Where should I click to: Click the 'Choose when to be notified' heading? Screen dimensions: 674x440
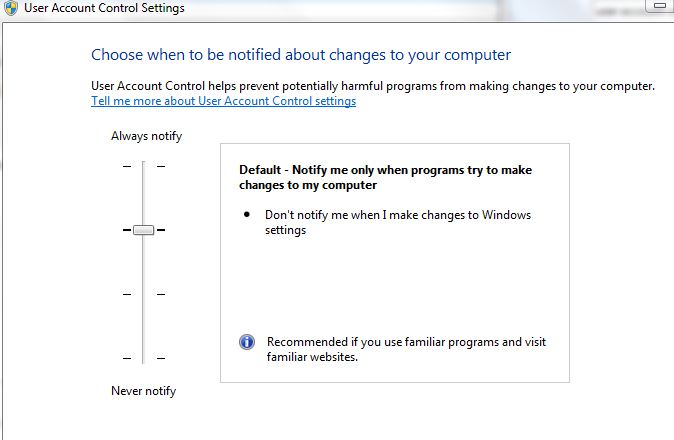tap(301, 54)
